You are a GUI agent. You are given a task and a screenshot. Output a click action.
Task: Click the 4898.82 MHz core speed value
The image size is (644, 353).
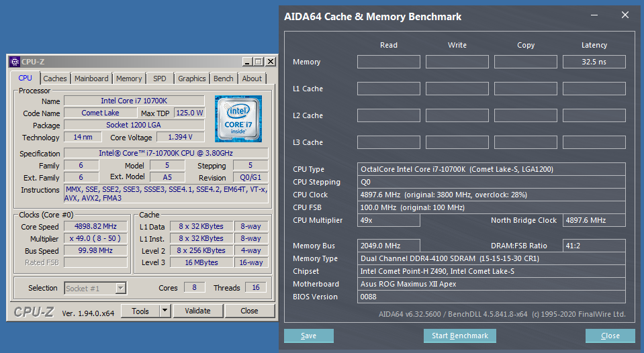tap(95, 226)
